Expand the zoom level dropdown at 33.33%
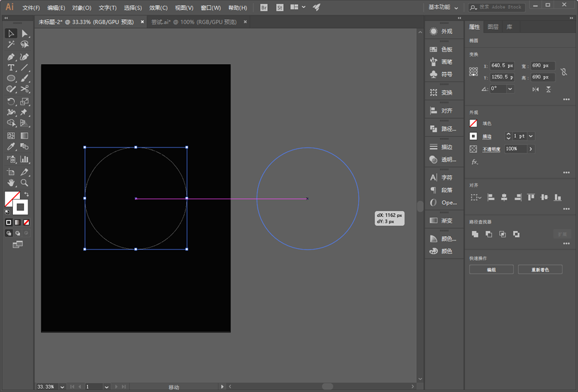 pos(62,387)
